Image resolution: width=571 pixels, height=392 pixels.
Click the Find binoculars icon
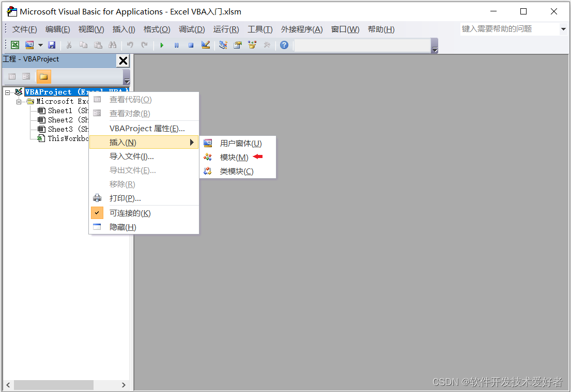[113, 45]
